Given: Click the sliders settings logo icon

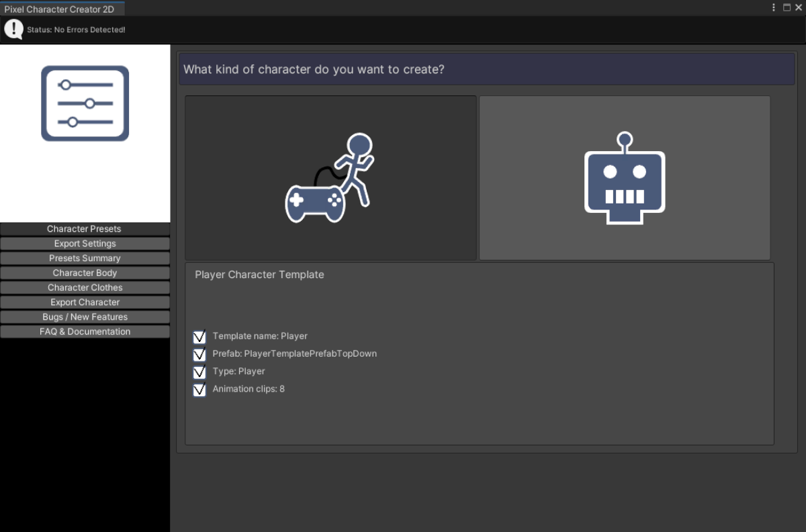Looking at the screenshot, I should tap(85, 103).
